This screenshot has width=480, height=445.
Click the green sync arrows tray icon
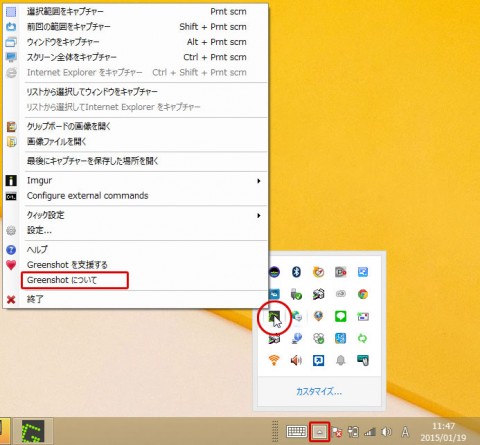pos(363,338)
